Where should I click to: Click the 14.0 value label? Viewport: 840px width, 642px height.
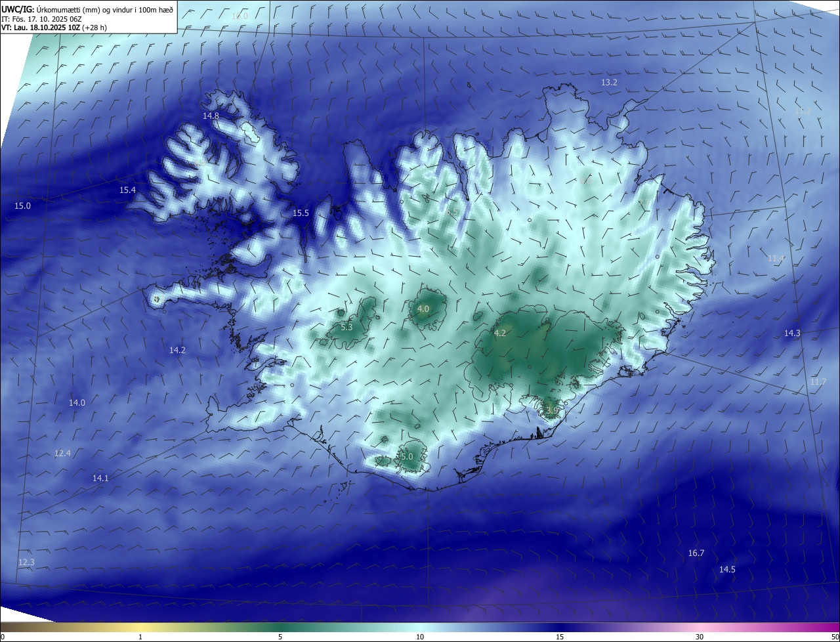click(x=77, y=403)
